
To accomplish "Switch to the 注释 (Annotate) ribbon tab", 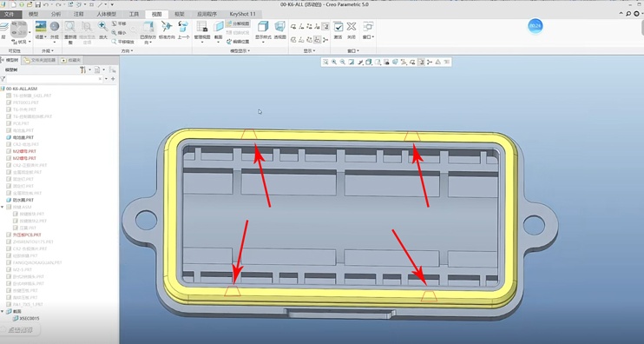I will click(78, 14).
